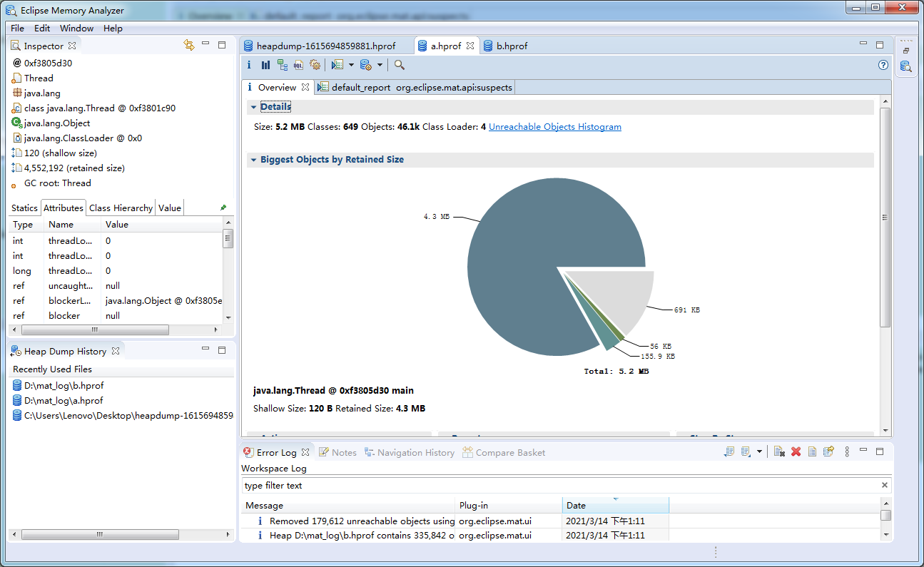Open D:\mat_log\b.hprof from recent files
This screenshot has height=567, width=924.
pos(64,385)
